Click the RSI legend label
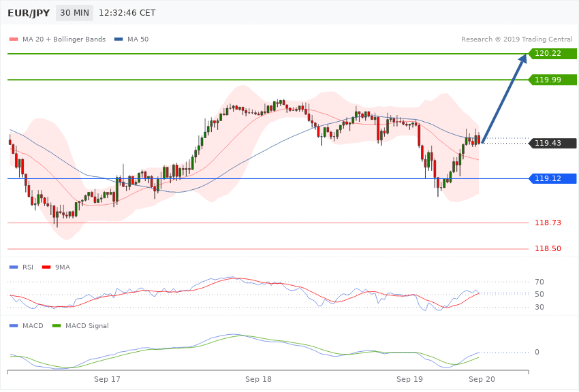579x392 pixels. [x=28, y=267]
